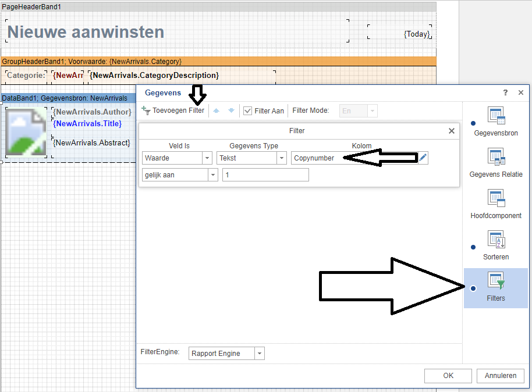Click the filter value input field
Viewport: 532px width, 392px height.
[265, 175]
